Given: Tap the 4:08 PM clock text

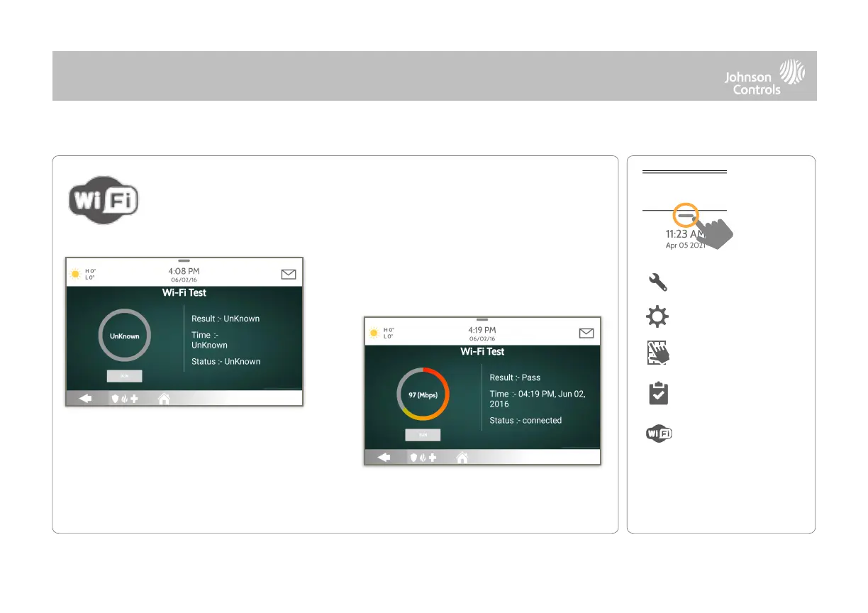Looking at the screenshot, I should click(184, 271).
